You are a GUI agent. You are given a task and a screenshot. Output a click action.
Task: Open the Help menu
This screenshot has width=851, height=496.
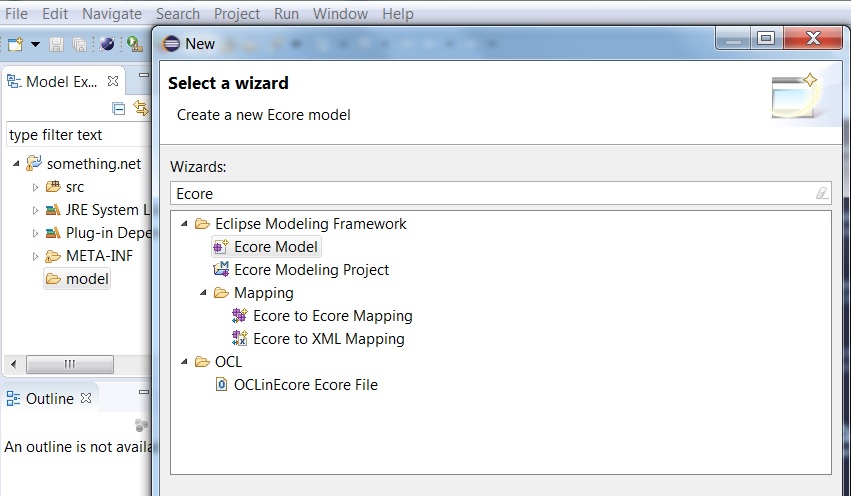point(398,14)
